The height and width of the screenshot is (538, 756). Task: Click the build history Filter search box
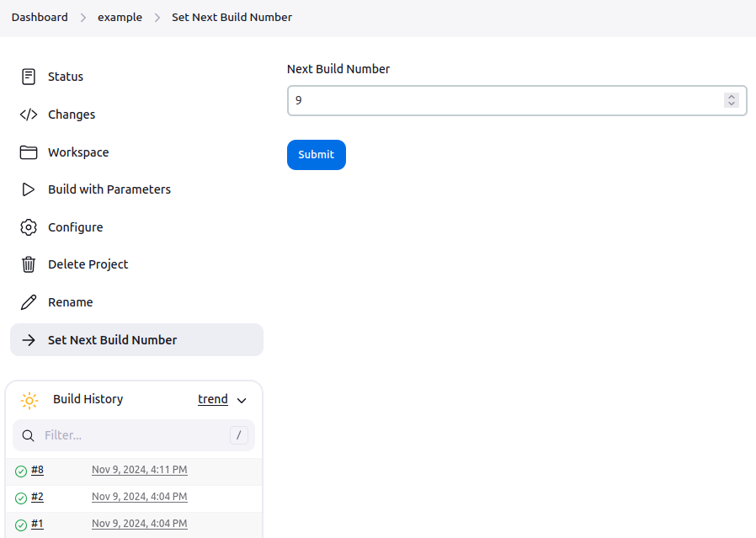point(134,435)
